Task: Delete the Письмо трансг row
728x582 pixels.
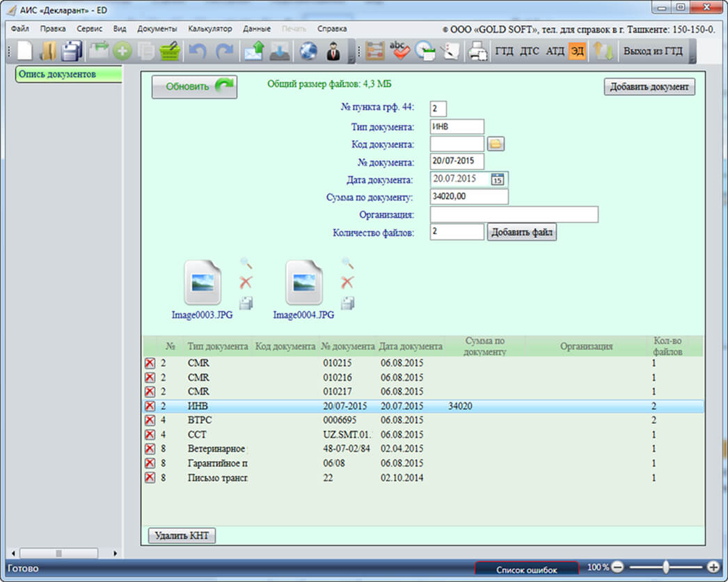Action: pyautogui.click(x=150, y=478)
